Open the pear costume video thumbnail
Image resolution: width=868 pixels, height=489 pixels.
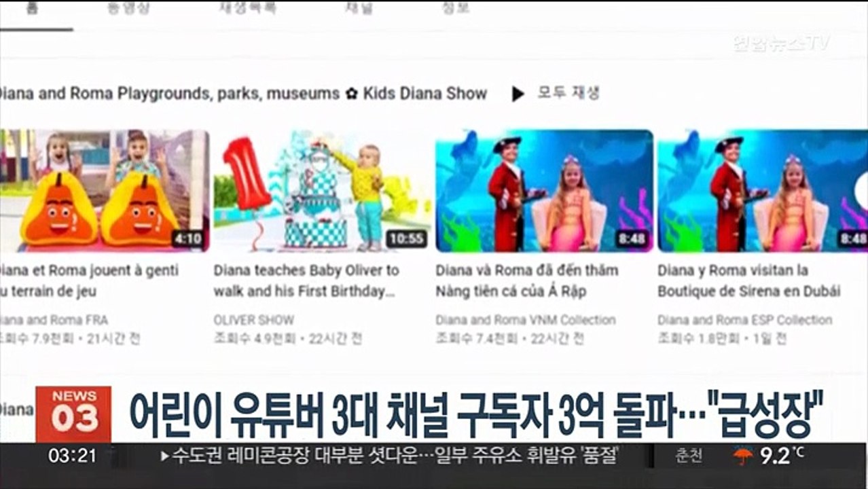(105, 191)
